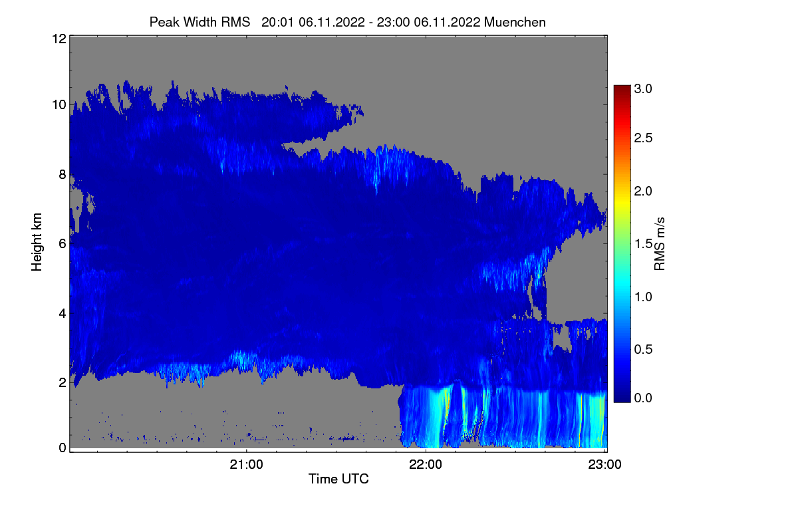Click the '4' height axis label

(62, 313)
